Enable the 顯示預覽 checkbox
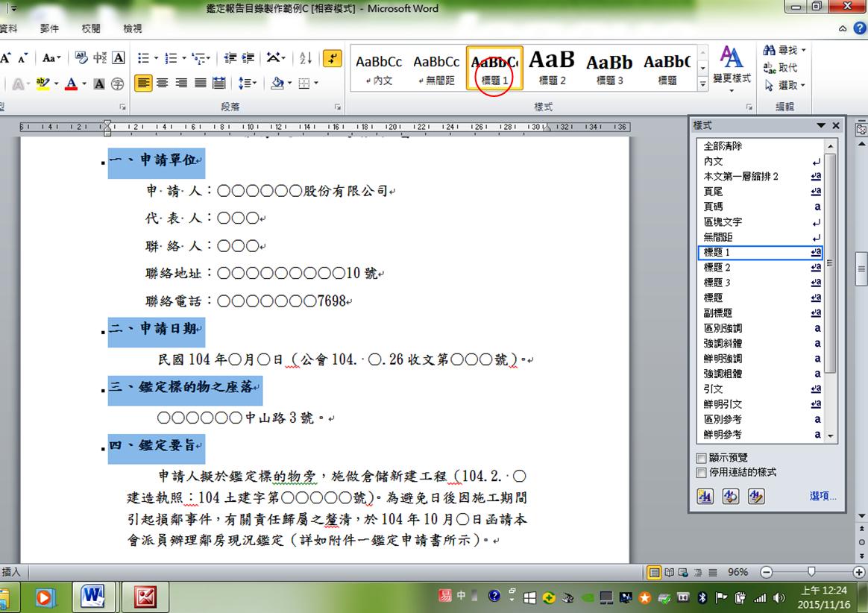This screenshot has height=613, width=868. pyautogui.click(x=701, y=458)
